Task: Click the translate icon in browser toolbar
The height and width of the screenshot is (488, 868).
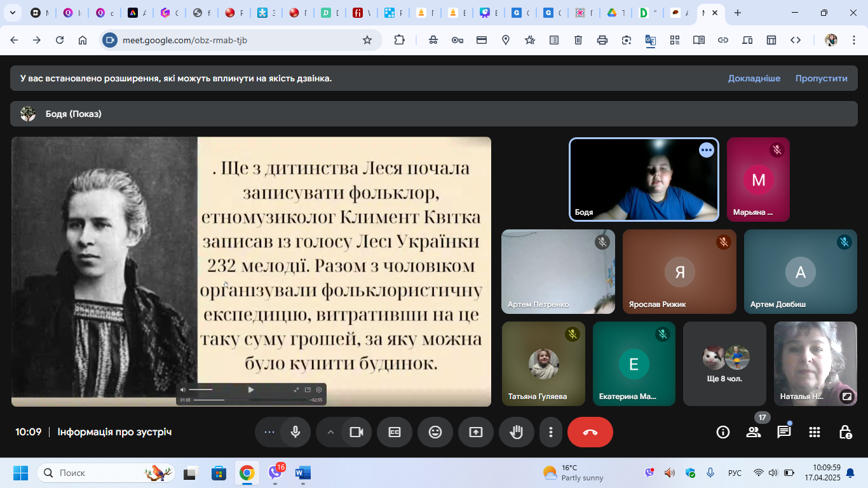Action: [651, 40]
